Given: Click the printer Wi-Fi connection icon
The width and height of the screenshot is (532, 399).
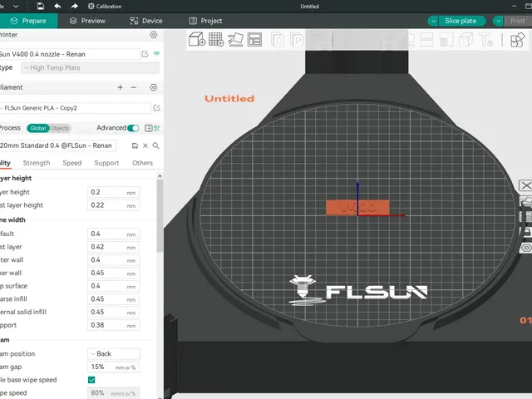Looking at the screenshot, I should pos(156,53).
